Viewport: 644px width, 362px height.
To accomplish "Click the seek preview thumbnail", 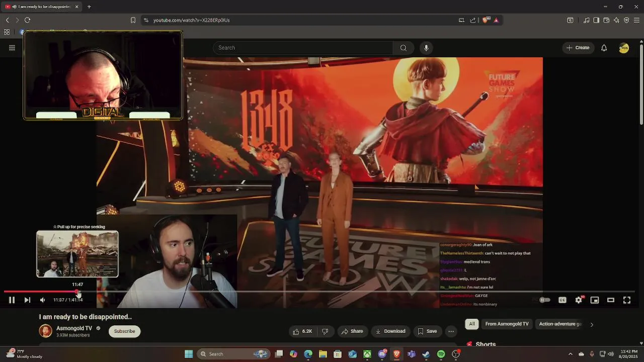I will coord(77,254).
